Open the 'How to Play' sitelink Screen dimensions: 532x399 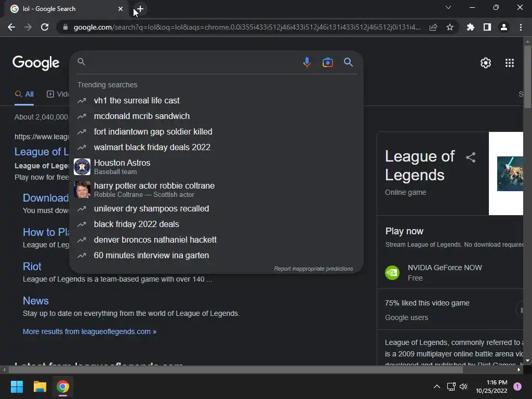46,232
